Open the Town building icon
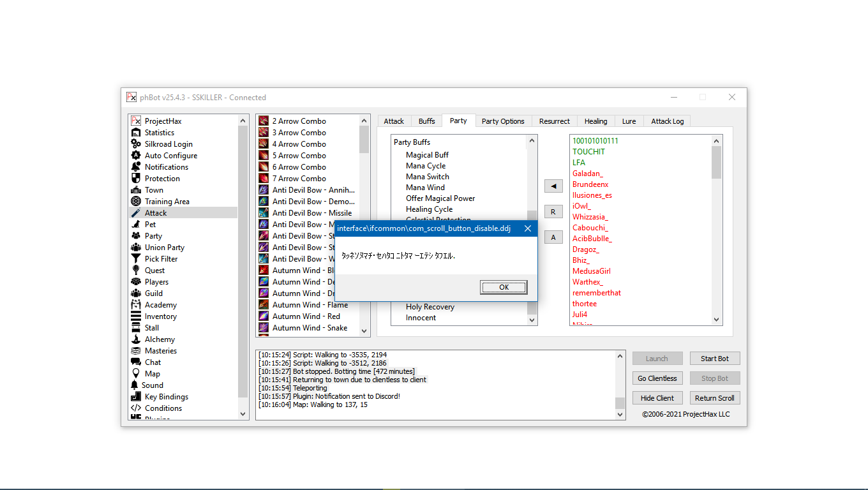Viewport: 868px width, 490px height. [135, 190]
